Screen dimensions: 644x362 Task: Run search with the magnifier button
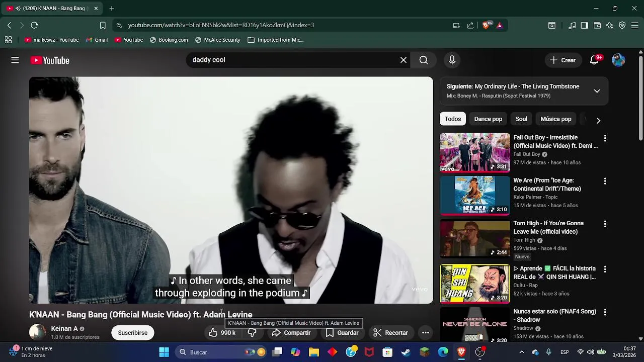click(x=424, y=60)
